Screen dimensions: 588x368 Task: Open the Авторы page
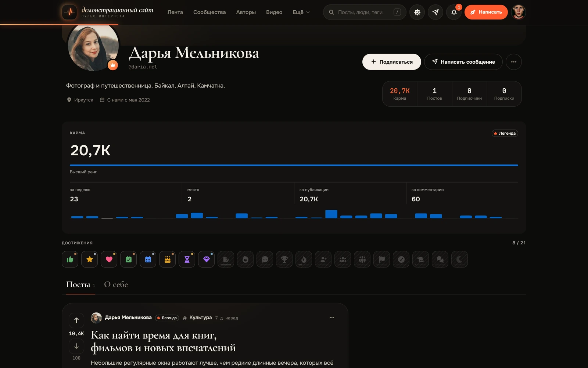pyautogui.click(x=246, y=12)
